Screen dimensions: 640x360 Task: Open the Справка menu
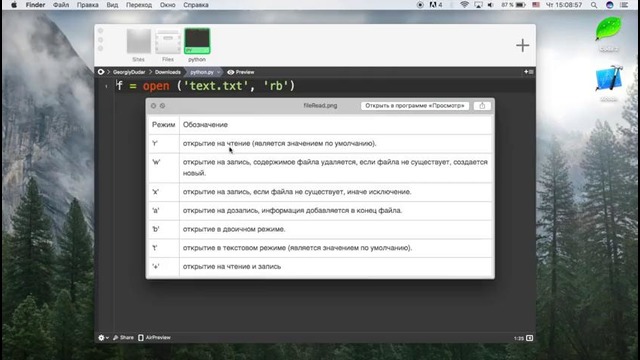click(x=196, y=5)
